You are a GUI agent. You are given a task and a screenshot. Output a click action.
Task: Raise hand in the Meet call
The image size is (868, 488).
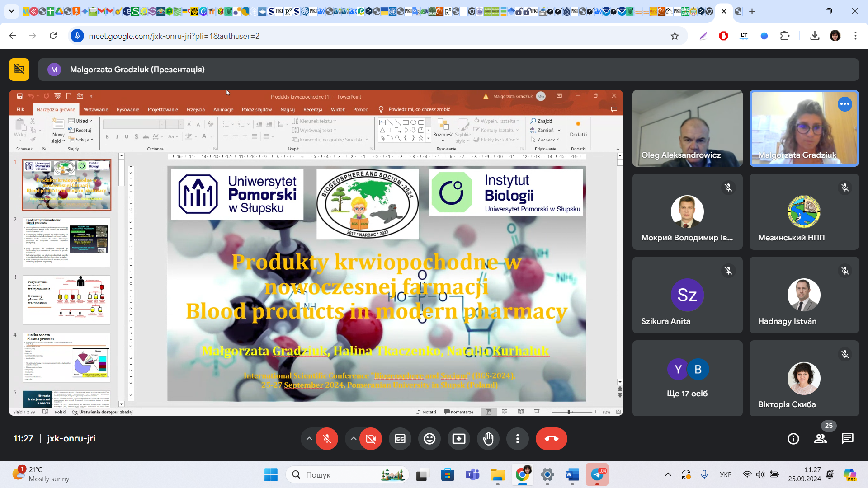click(488, 439)
